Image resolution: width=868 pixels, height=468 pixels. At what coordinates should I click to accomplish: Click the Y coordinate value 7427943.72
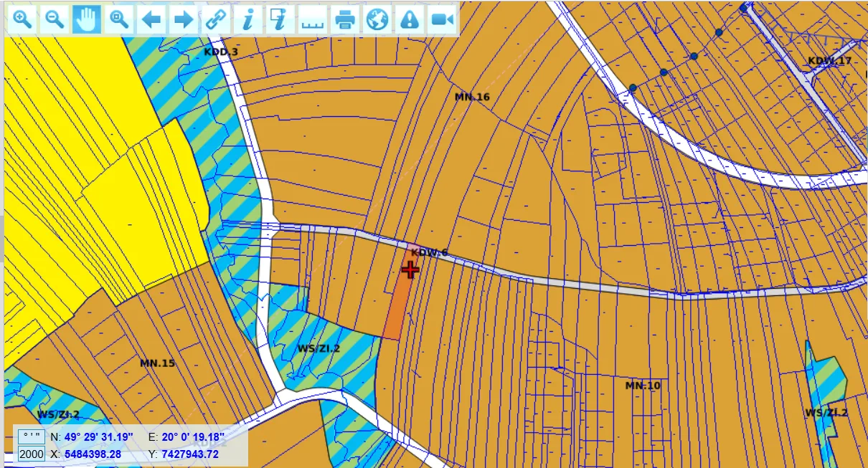[190, 454]
